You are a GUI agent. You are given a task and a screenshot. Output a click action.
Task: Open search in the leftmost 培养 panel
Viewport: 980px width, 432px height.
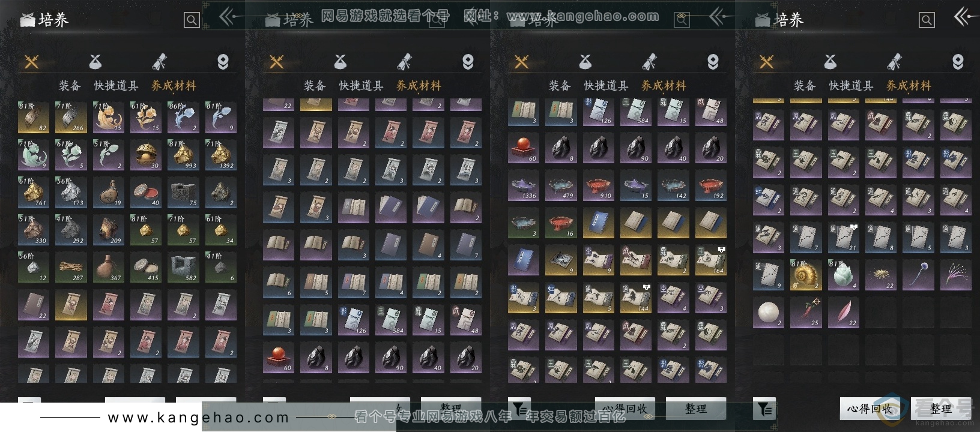[192, 20]
